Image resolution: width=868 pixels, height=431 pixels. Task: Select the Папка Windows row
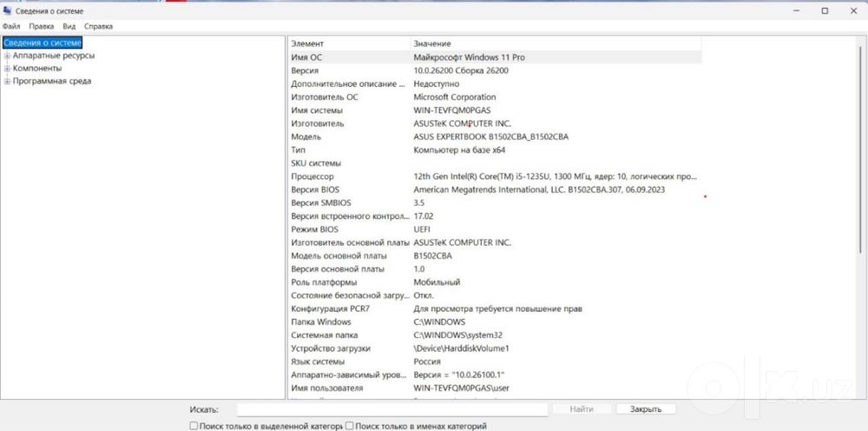pos(496,322)
